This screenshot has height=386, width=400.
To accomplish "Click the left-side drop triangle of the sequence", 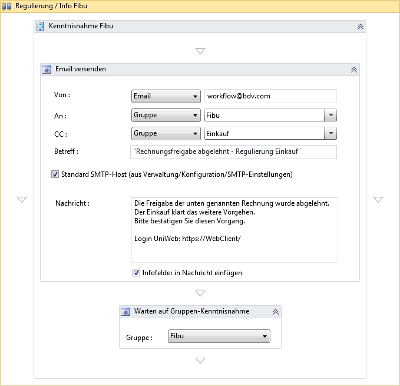I will pyautogui.click(x=22, y=200).
